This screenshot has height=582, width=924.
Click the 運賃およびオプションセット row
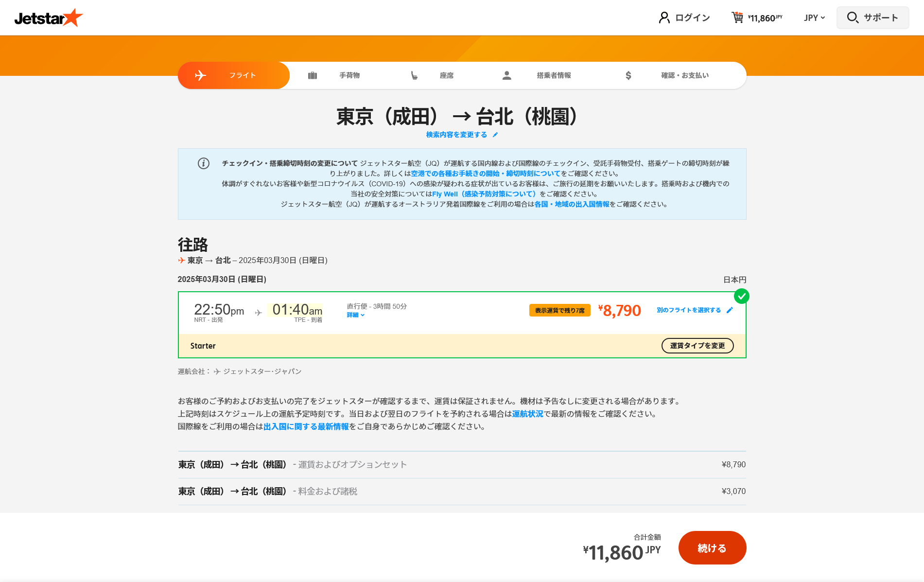pos(462,465)
